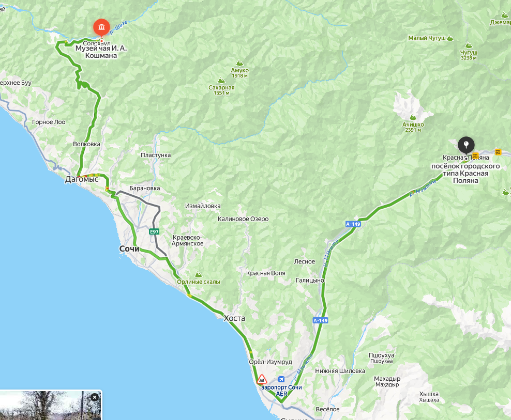The image size is (511, 420).
Task: Click the red museum marker pin
Action: [101, 28]
